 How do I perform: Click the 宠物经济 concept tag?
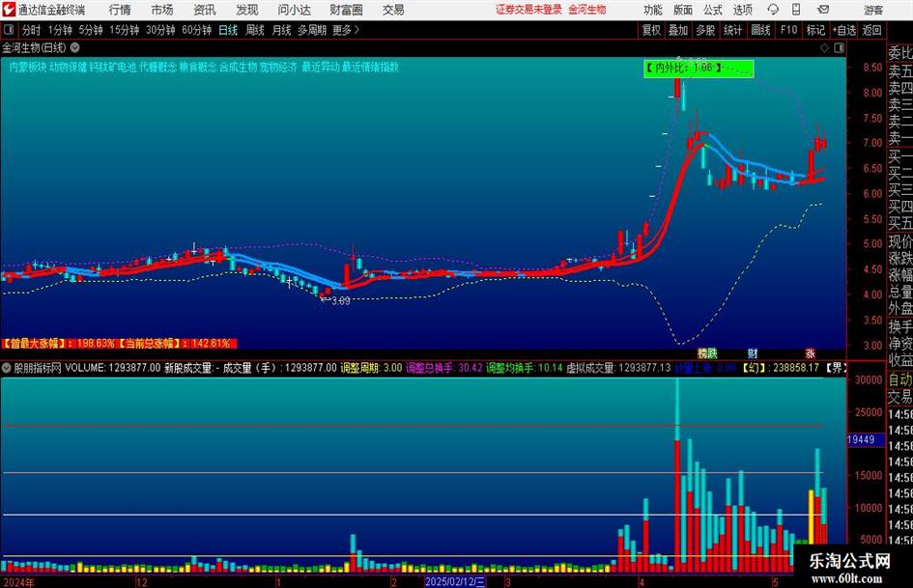pos(278,67)
